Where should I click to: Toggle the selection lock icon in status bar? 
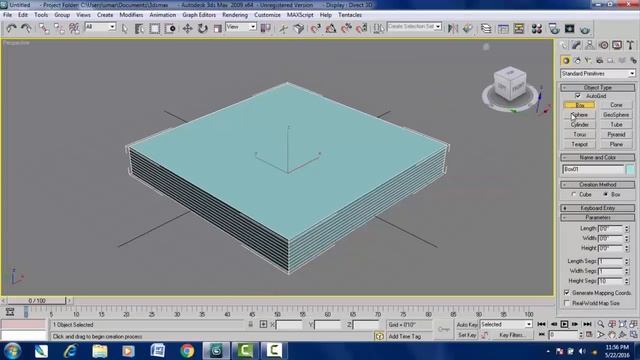coord(251,324)
